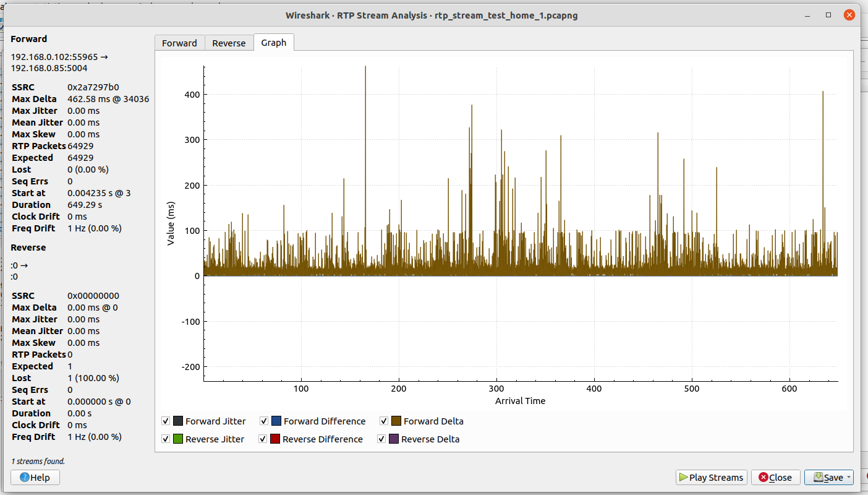Toggle the Forward Difference checkbox
The width and height of the screenshot is (868, 495).
click(264, 421)
